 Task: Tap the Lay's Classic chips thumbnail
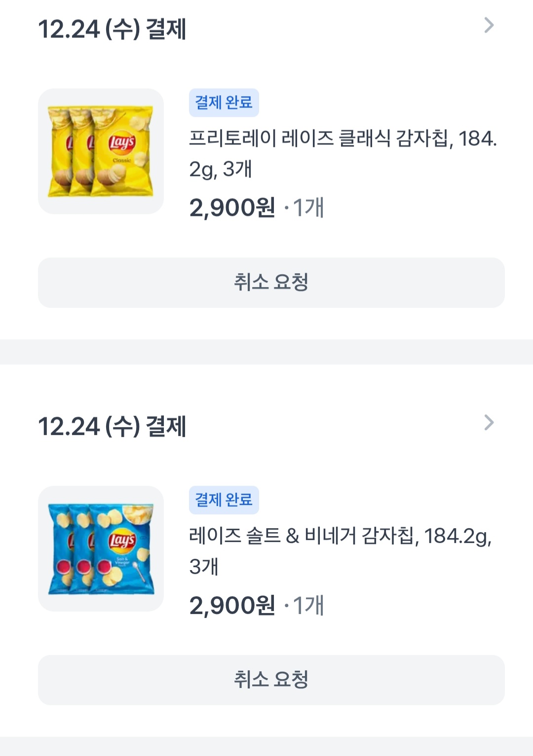[x=101, y=151]
